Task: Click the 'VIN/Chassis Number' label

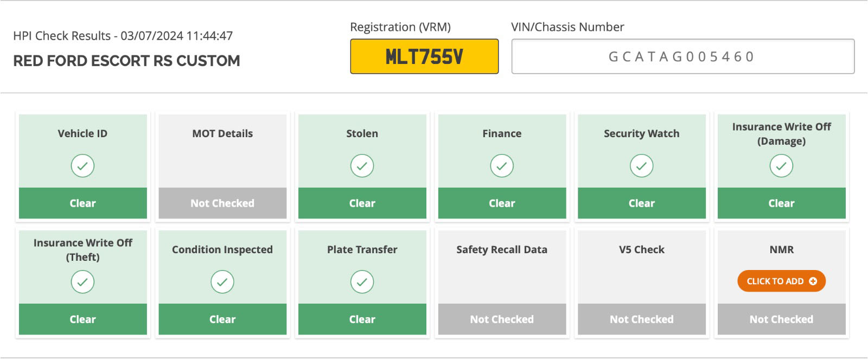Action: pyautogui.click(x=567, y=27)
